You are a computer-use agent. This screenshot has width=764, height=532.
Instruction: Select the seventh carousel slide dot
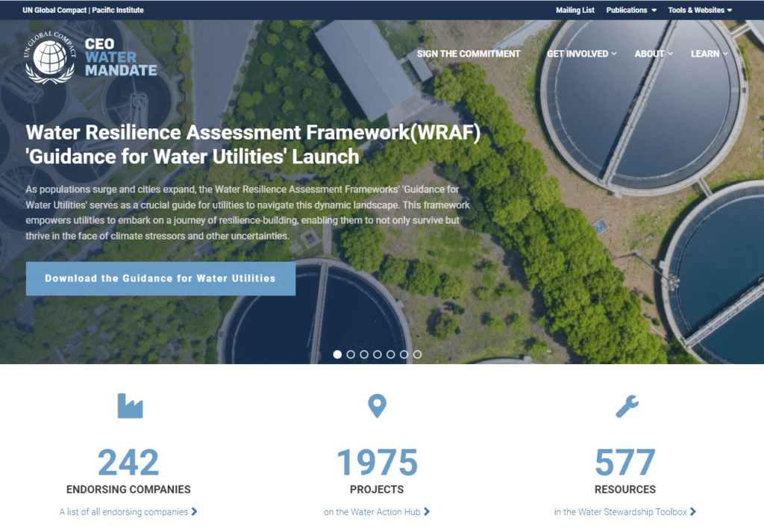point(418,354)
